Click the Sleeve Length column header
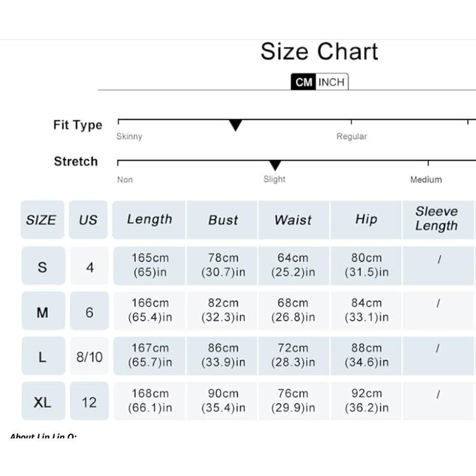This screenshot has height=476, width=476. (437, 219)
